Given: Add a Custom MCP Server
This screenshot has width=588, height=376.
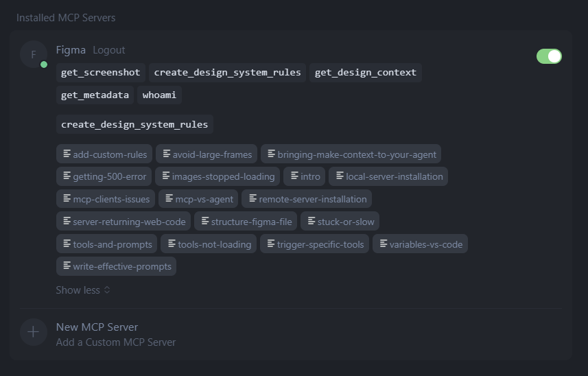Looking at the screenshot, I should 115,342.
